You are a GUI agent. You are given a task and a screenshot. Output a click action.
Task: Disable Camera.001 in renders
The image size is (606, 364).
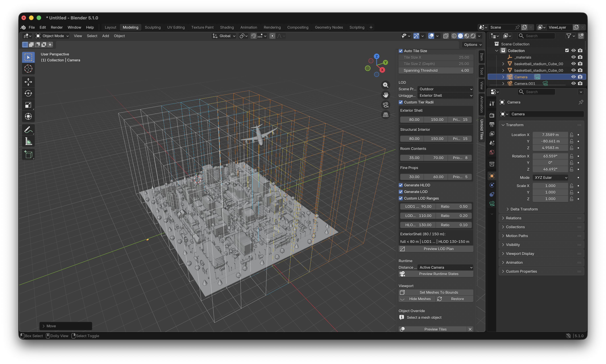[x=580, y=83]
